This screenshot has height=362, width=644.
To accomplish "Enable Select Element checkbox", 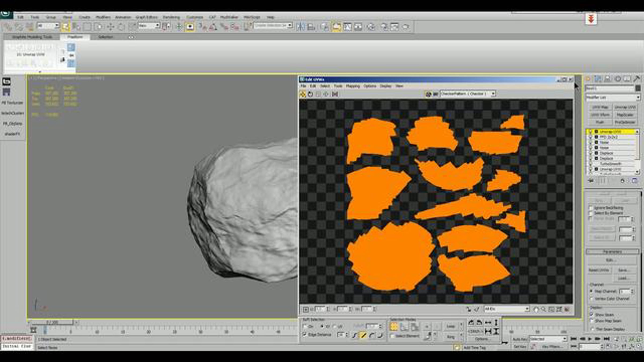I will point(393,336).
